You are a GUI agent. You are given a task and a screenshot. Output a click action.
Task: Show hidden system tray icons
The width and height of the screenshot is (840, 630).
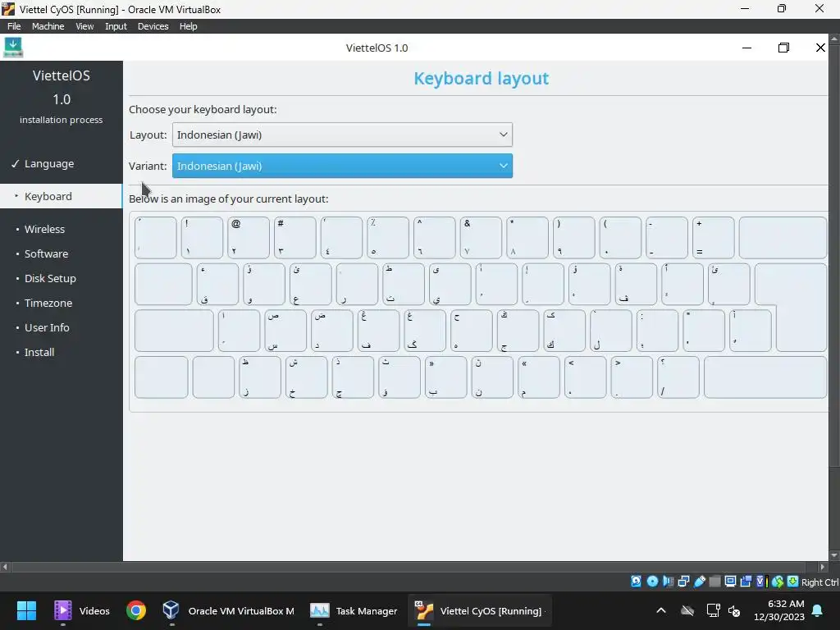coord(661,610)
